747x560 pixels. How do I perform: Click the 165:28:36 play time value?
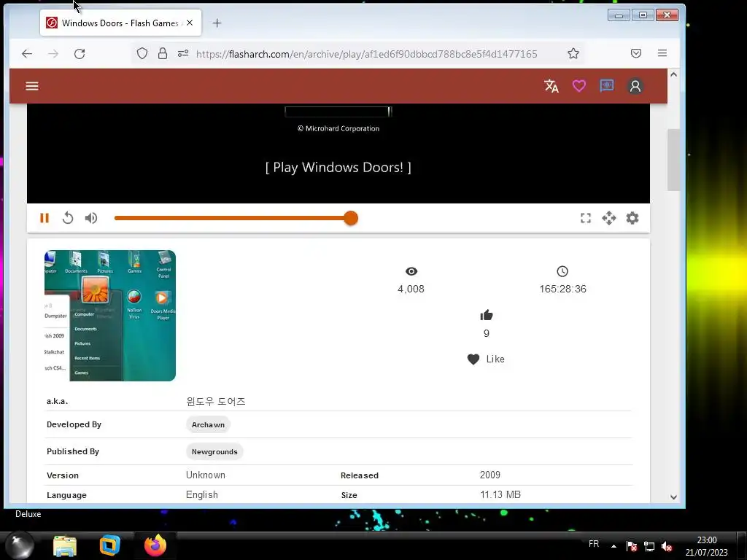tap(562, 289)
